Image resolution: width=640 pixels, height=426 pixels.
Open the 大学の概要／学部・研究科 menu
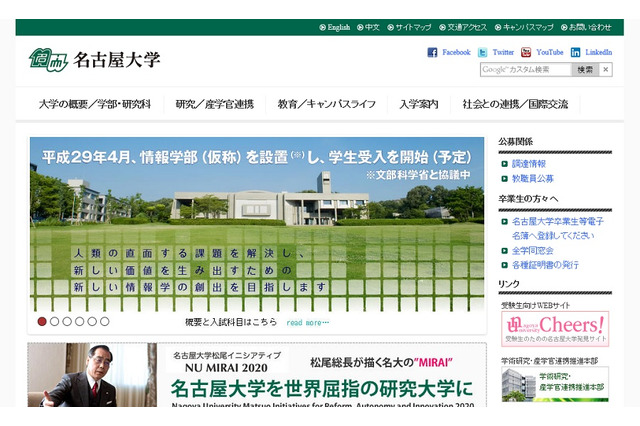pos(95,104)
